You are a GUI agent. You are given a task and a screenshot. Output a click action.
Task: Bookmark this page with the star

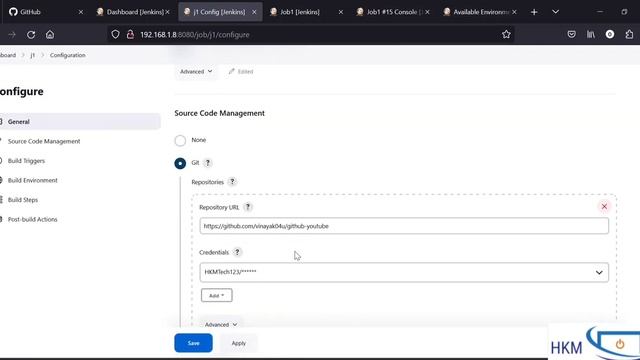coord(506,35)
